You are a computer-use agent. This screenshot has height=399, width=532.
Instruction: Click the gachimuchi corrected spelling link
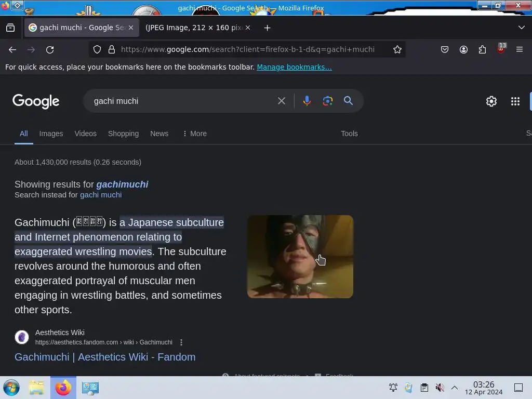point(122,184)
